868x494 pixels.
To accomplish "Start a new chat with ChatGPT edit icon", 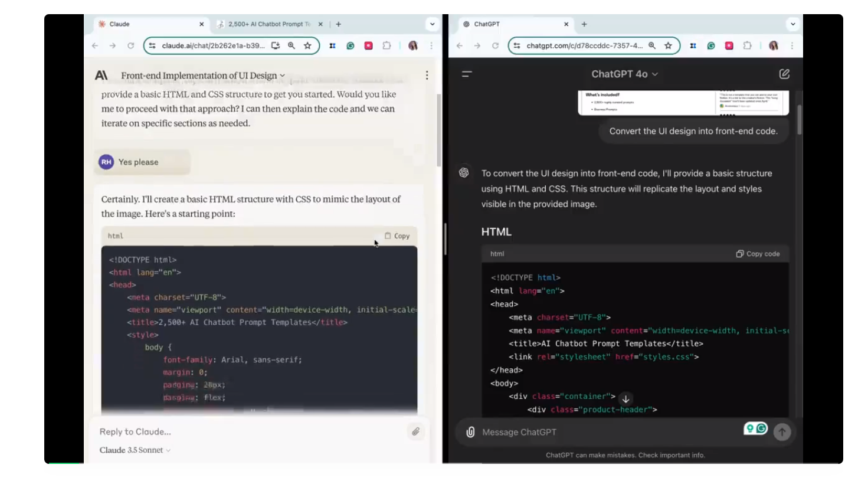I will [x=784, y=74].
